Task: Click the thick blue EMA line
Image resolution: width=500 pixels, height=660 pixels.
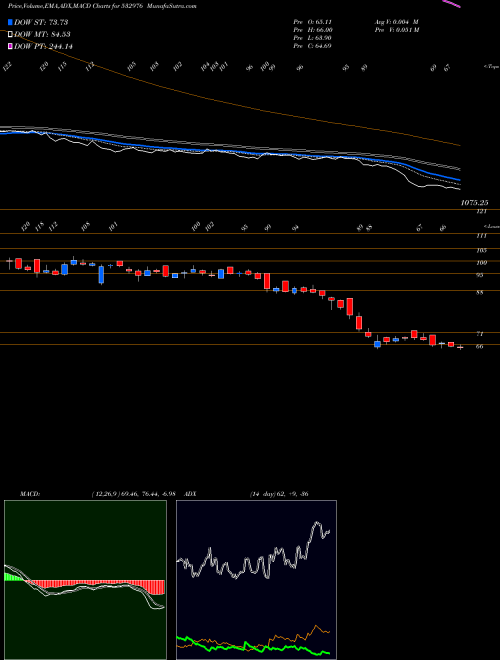Action: pyautogui.click(x=229, y=152)
